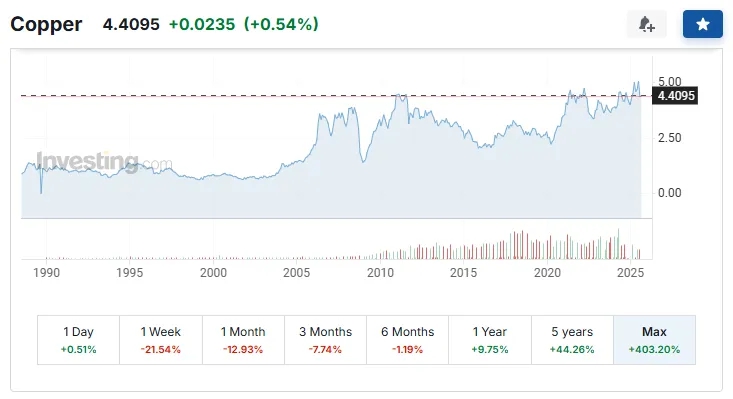This screenshot has width=733, height=399.
Task: Choose the 3 Months range
Action: [x=325, y=340]
